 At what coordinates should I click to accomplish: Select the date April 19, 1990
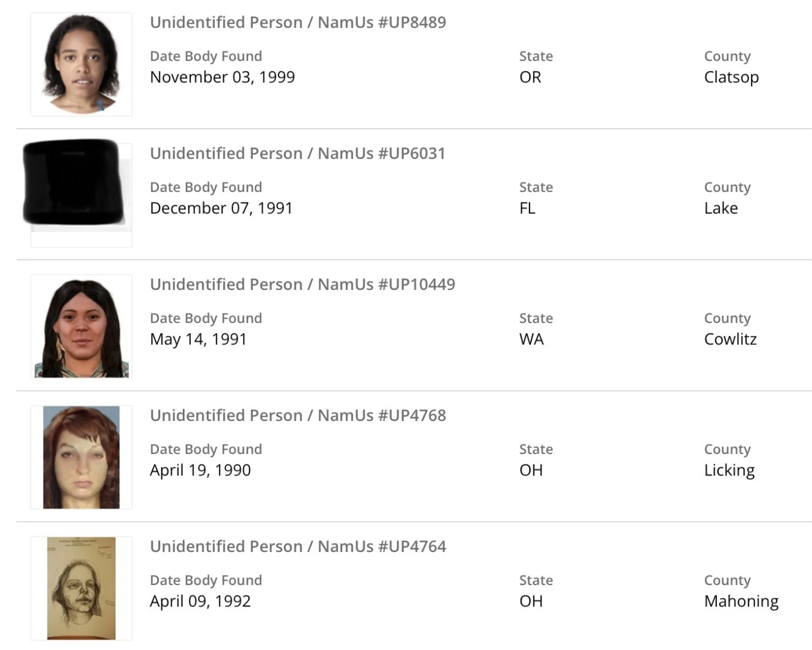click(200, 470)
